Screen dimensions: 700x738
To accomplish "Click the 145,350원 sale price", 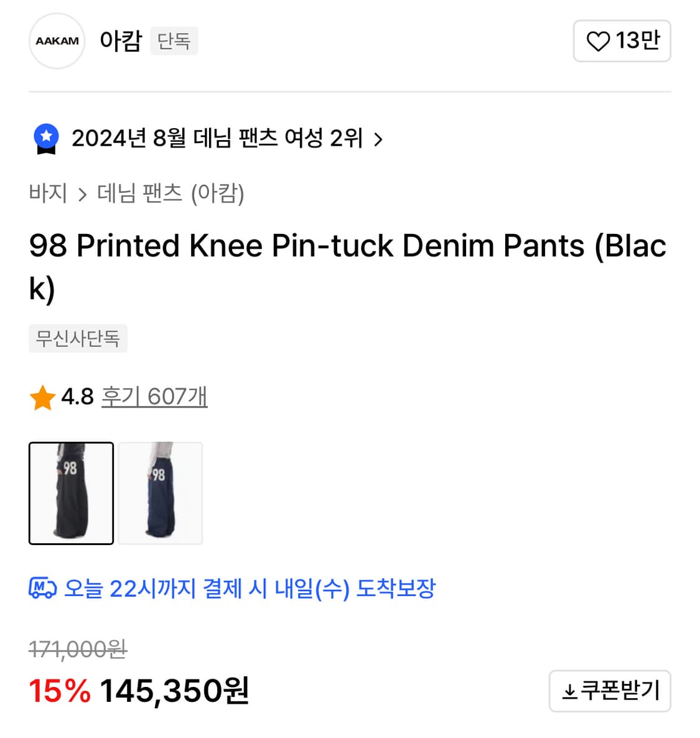I will coord(174,691).
